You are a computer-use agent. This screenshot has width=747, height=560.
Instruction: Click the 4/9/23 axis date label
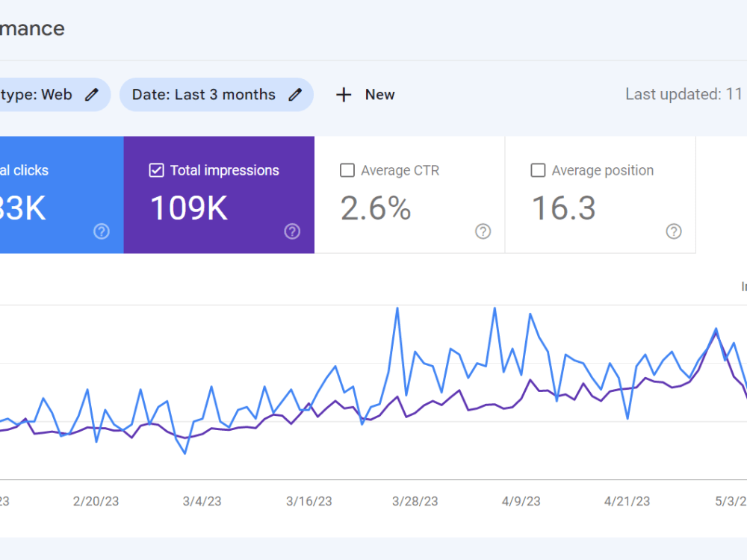521,501
